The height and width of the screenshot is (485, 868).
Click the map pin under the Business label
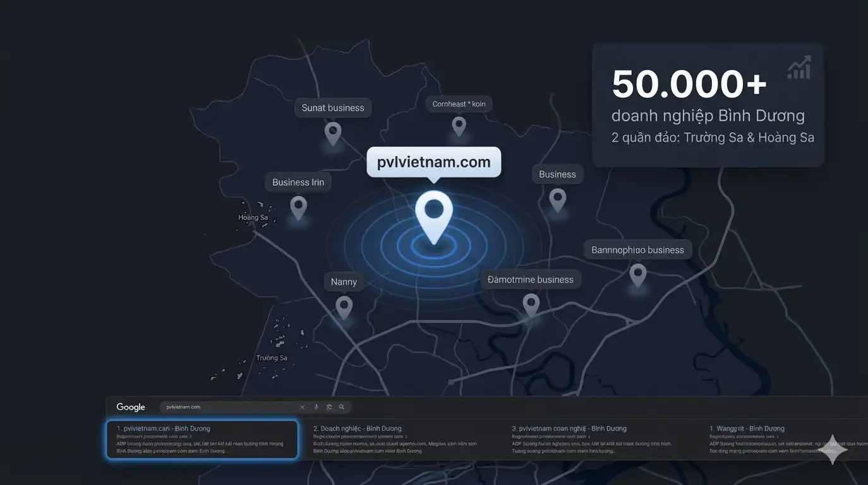557,200
